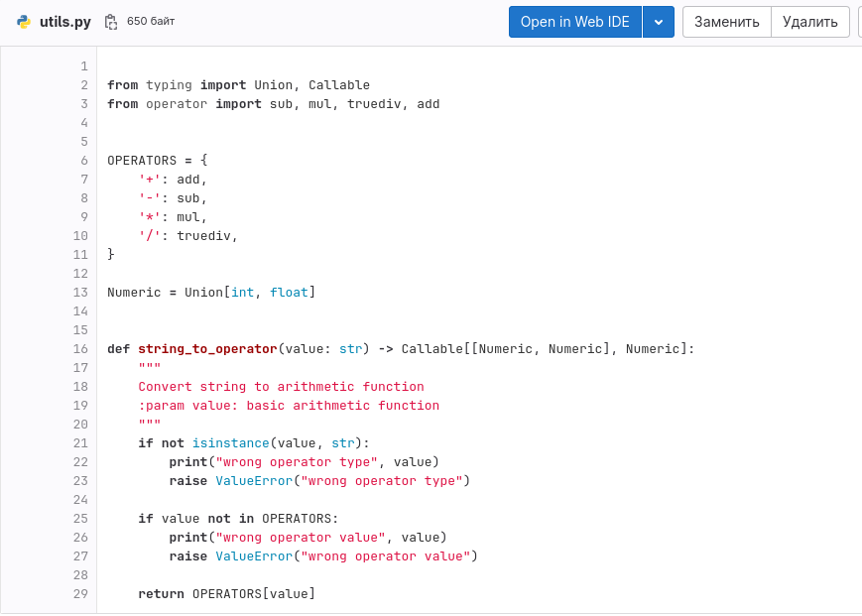This screenshot has width=862, height=616.
Task: Click the 'from typing import Union, Callable' line
Action: coord(239,85)
